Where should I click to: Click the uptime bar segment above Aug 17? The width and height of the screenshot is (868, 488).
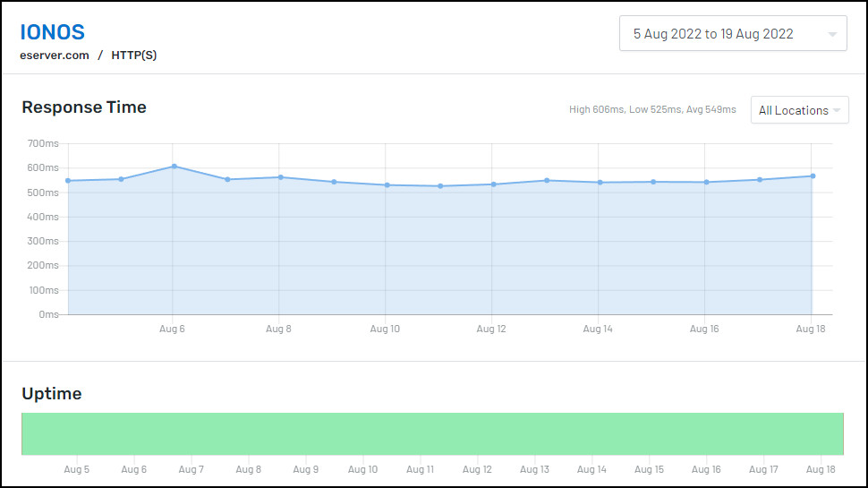(763, 433)
